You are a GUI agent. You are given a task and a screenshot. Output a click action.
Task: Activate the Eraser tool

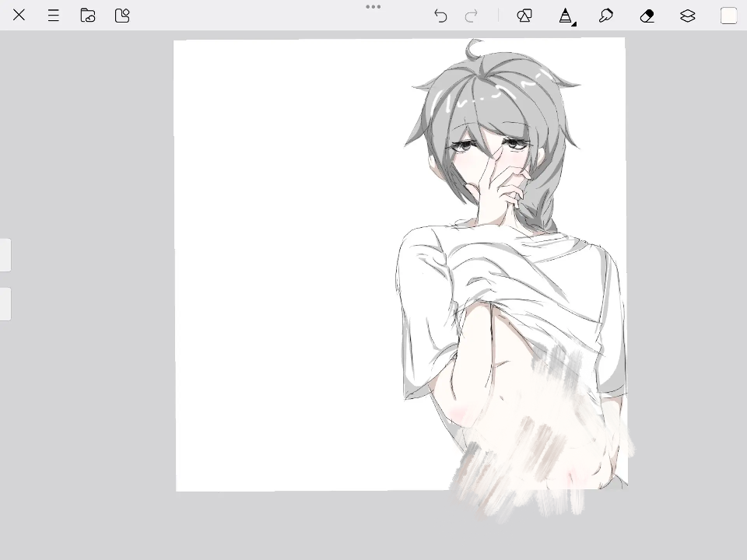click(x=647, y=16)
